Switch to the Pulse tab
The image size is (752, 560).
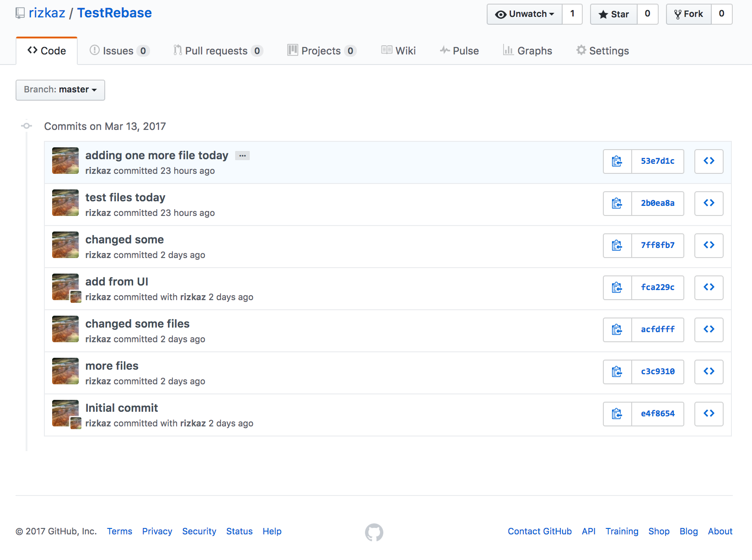click(459, 51)
